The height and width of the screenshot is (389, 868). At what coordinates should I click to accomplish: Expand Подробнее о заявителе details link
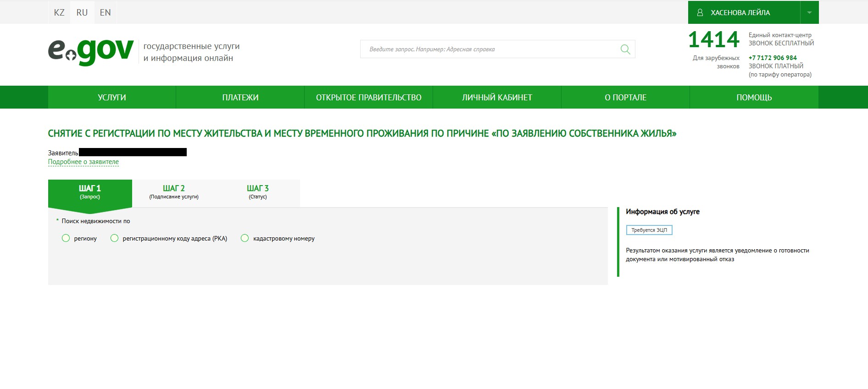point(83,162)
